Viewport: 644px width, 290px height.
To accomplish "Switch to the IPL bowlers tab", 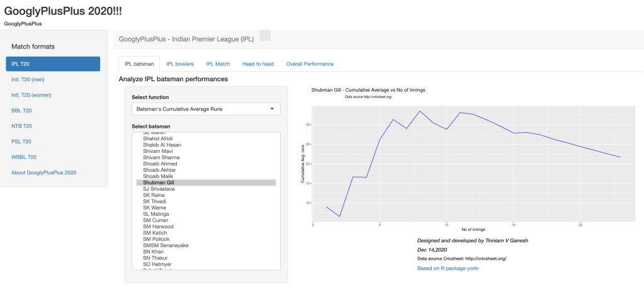I will 180,64.
